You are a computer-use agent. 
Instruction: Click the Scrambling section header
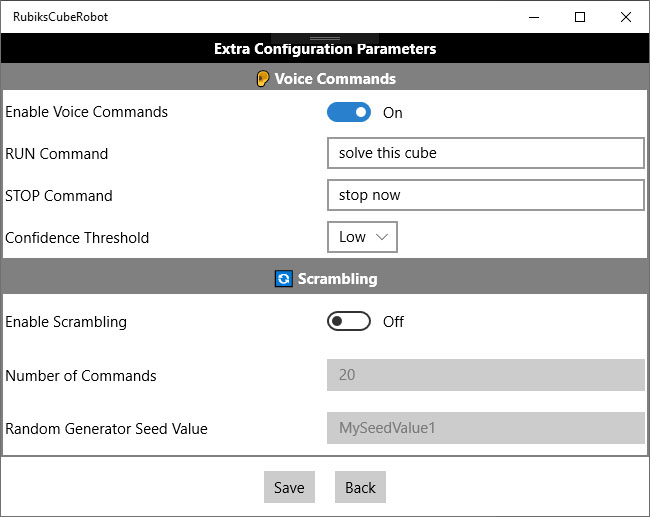(325, 278)
